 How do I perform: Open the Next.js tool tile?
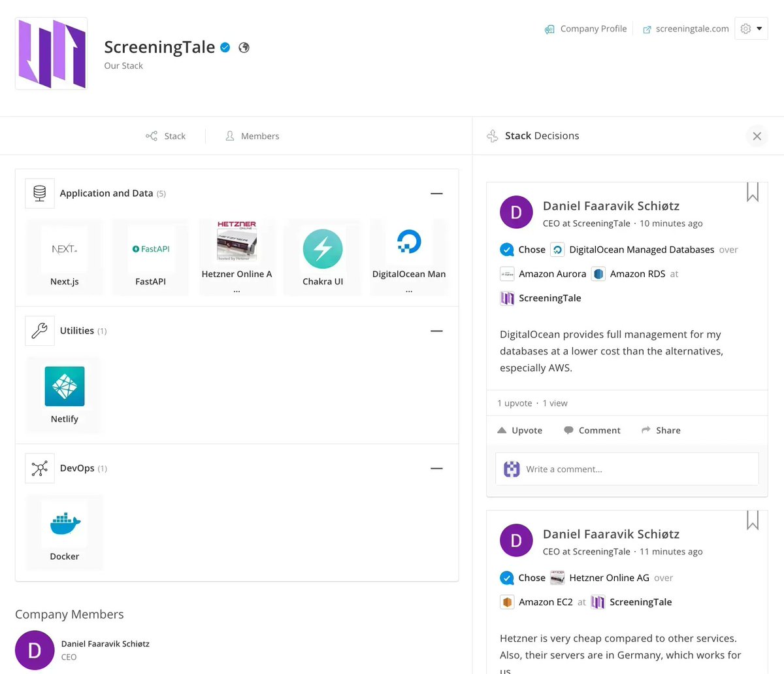(x=65, y=258)
